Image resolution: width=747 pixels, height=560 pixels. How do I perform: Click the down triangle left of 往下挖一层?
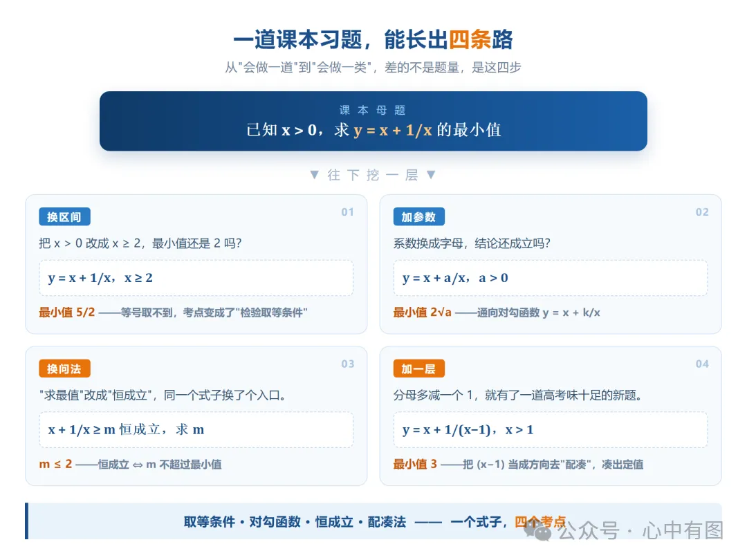(315, 175)
